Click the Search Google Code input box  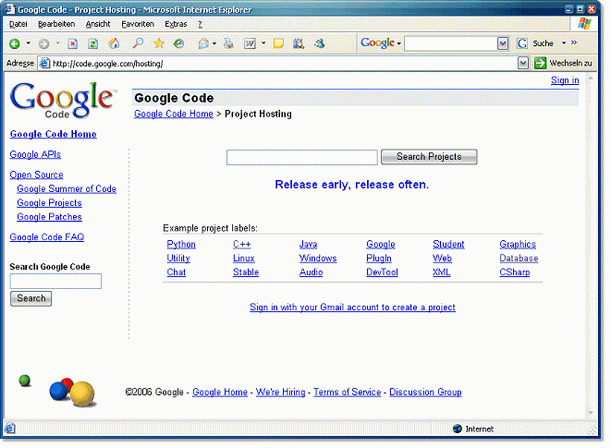(56, 281)
